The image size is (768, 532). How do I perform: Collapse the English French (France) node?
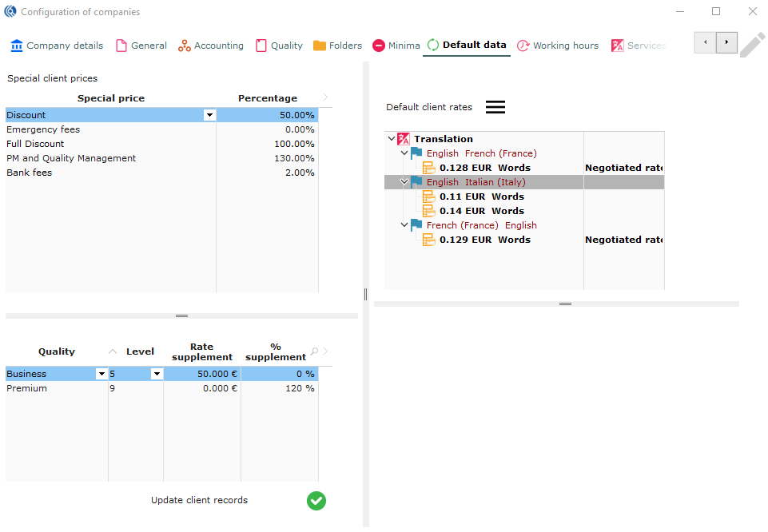404,153
